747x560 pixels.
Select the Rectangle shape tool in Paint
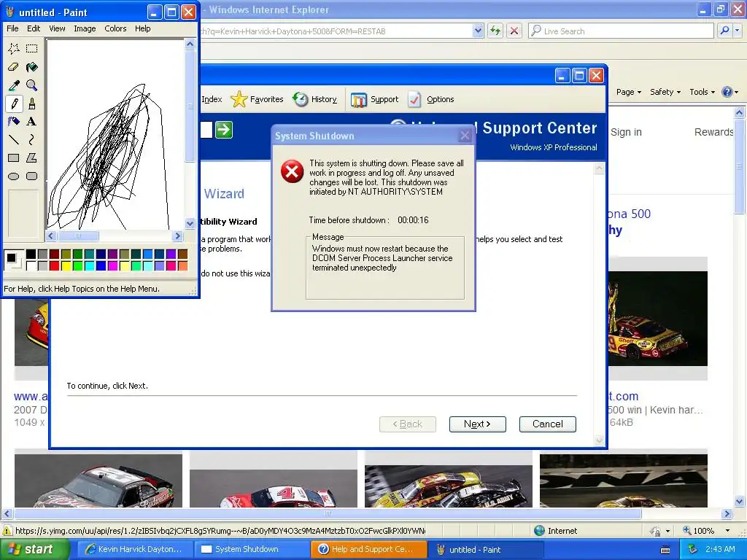(x=14, y=157)
